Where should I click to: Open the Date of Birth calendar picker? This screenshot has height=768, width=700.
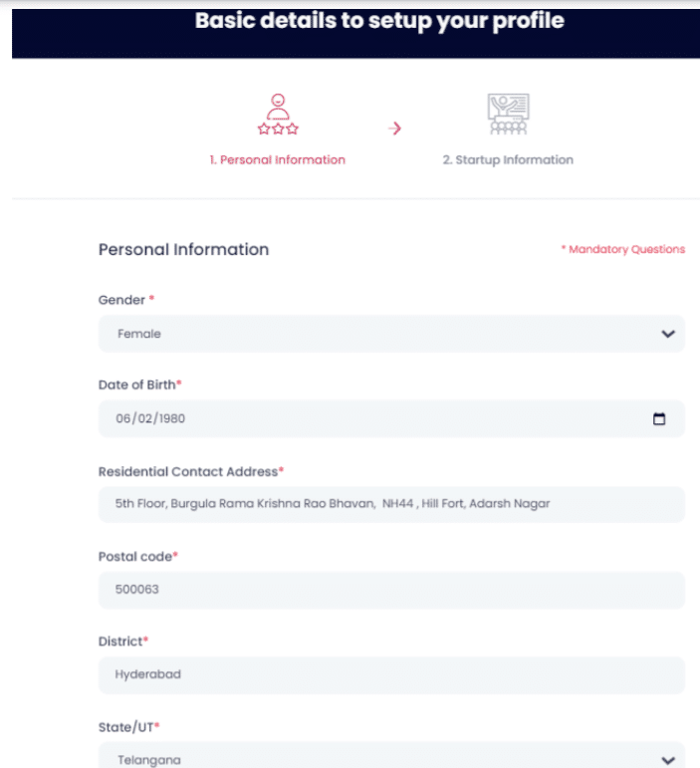658,419
